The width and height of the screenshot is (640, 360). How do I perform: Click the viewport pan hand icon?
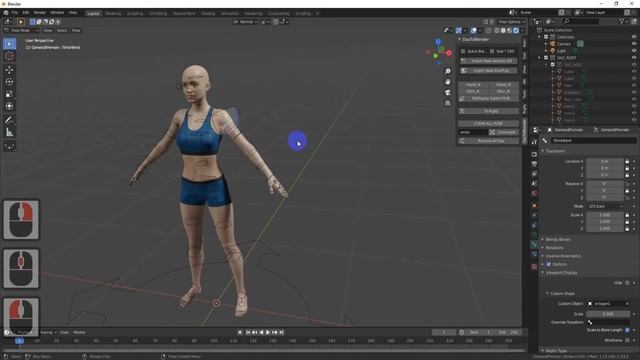[x=448, y=82]
